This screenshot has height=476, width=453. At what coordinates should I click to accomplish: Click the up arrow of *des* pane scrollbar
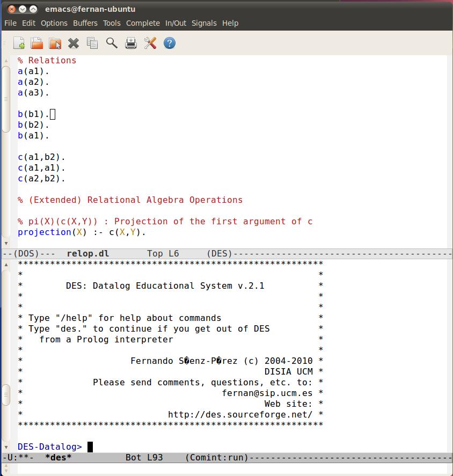click(x=6, y=265)
